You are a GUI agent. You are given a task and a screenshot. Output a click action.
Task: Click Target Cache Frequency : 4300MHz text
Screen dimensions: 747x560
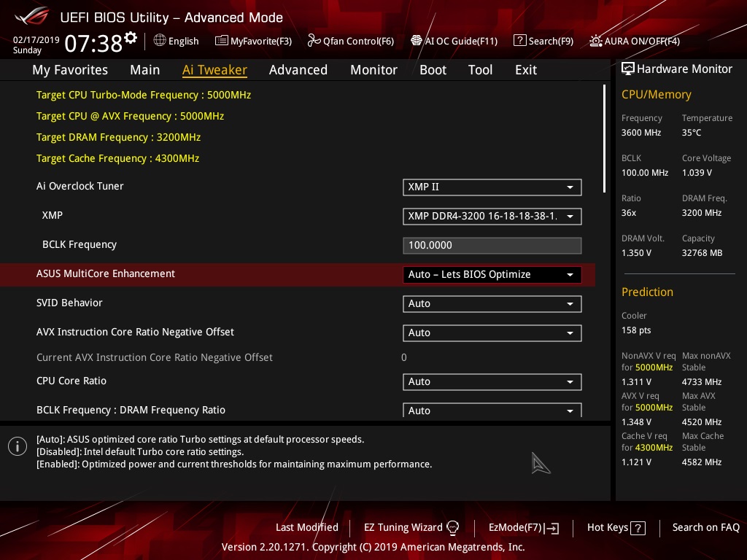[x=117, y=158]
